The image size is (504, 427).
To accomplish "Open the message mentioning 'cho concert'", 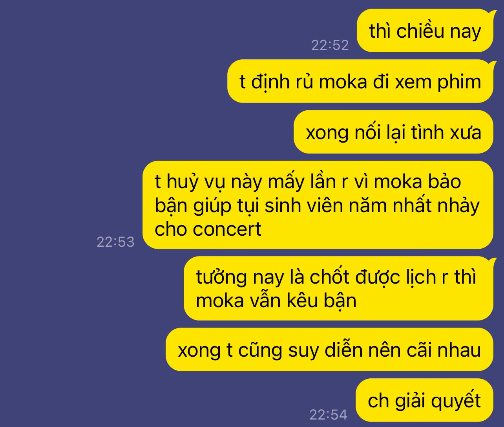I will point(318,205).
